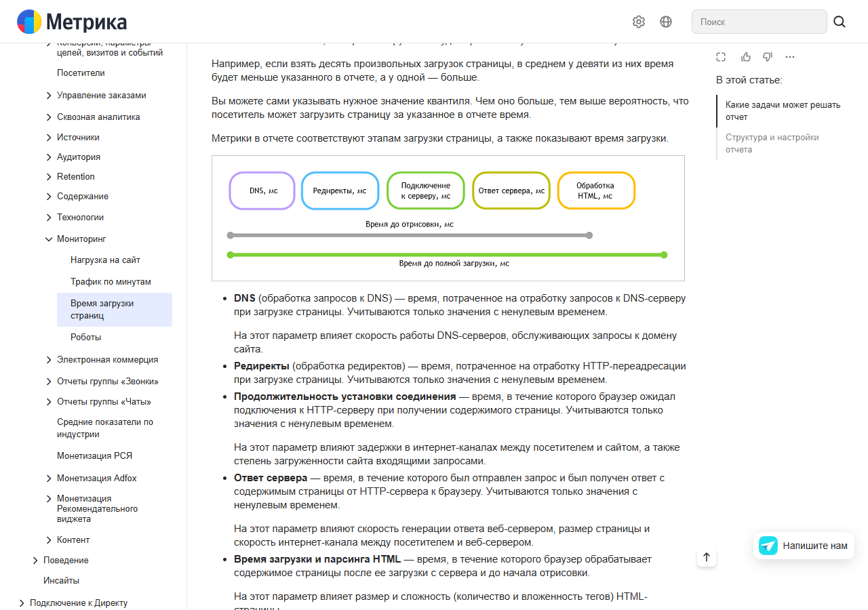Open settings gear icon in header
868x610 pixels.
tap(639, 22)
